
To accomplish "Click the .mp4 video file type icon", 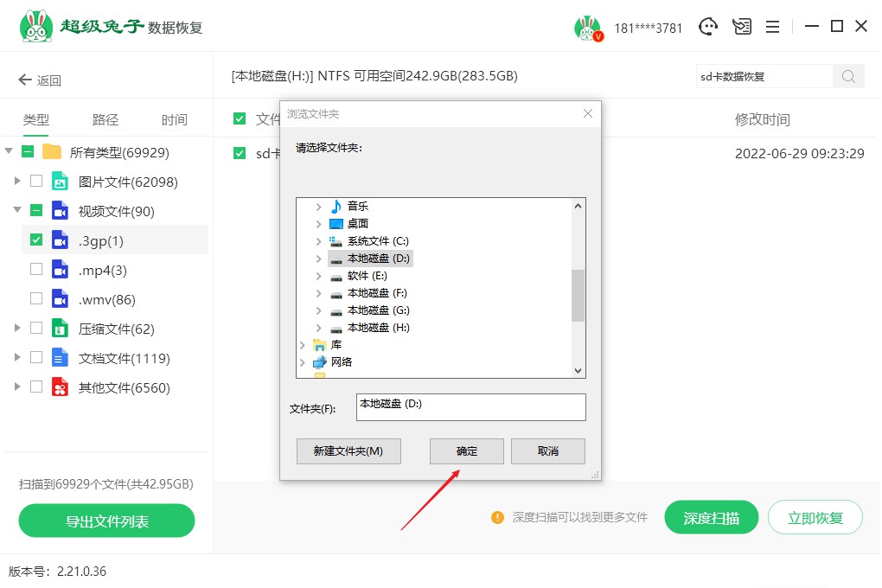I will click(x=60, y=270).
